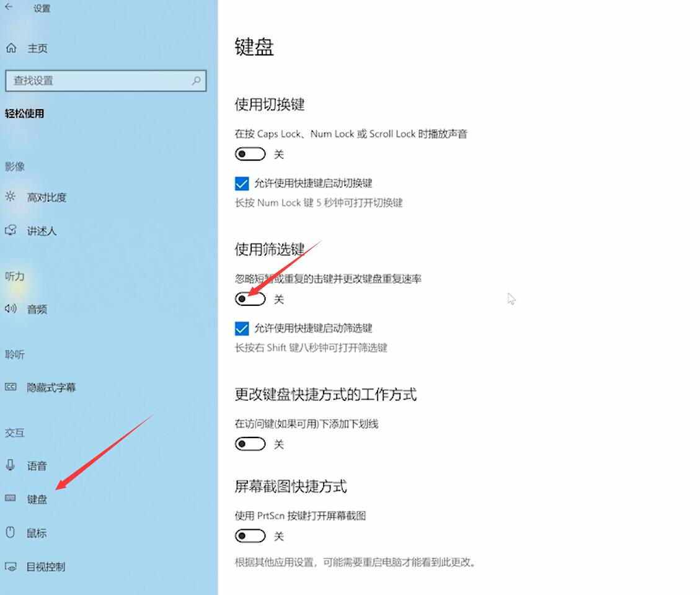Viewport: 700px width, 595px height.
Task: Click the Home house icon
Action: click(11, 48)
